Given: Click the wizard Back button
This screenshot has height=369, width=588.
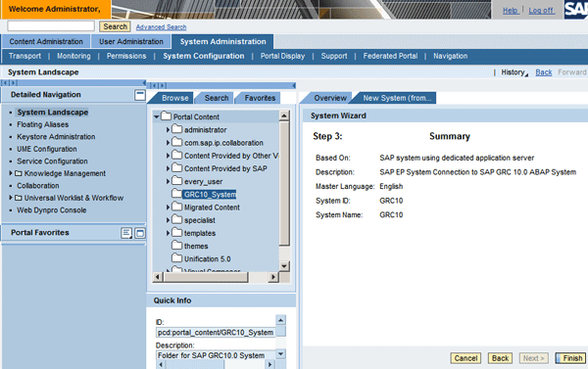Looking at the screenshot, I should 500,358.
